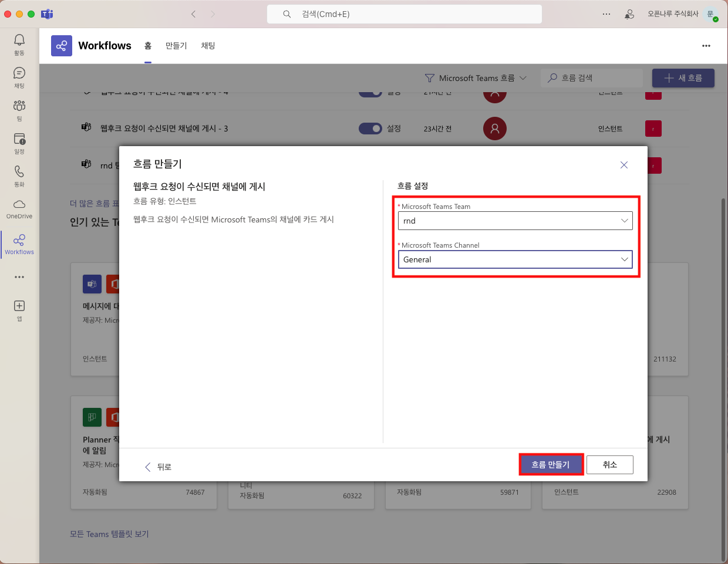
Task: Open the Teams icon in sidebar
Action: pos(19,106)
